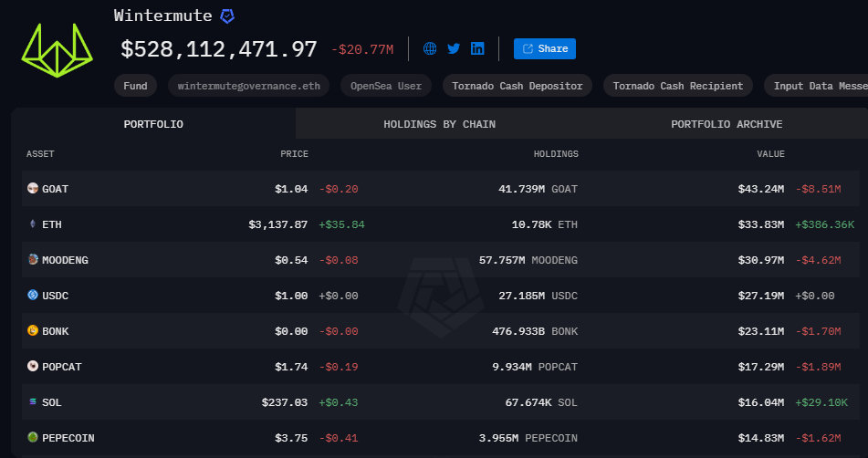Click the BONK asset name

click(56, 331)
